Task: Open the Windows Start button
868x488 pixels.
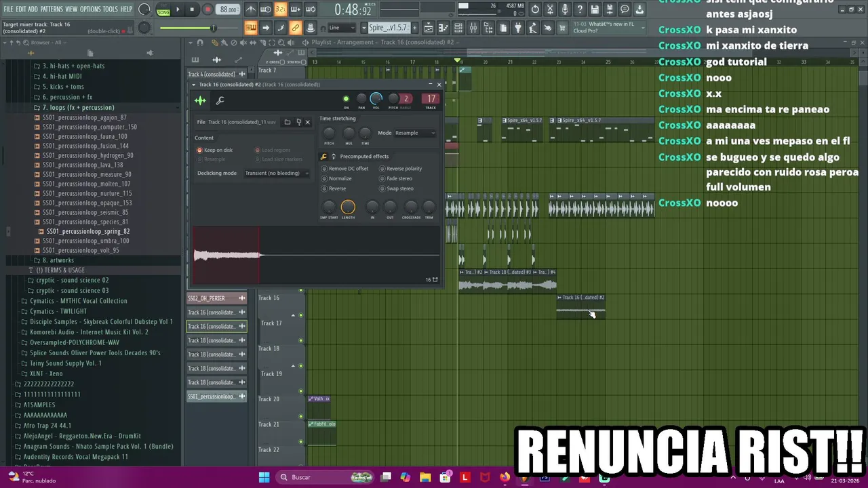Action: 264,477
